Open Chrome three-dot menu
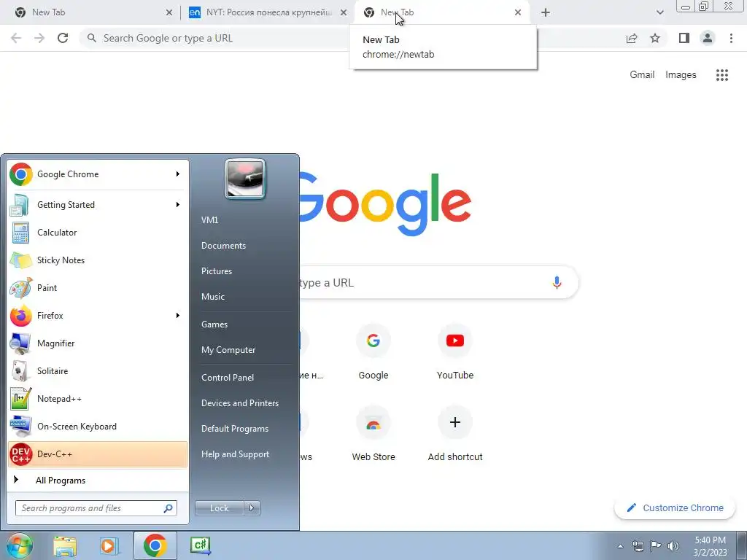Viewport: 747px width, 560px height. [731, 38]
